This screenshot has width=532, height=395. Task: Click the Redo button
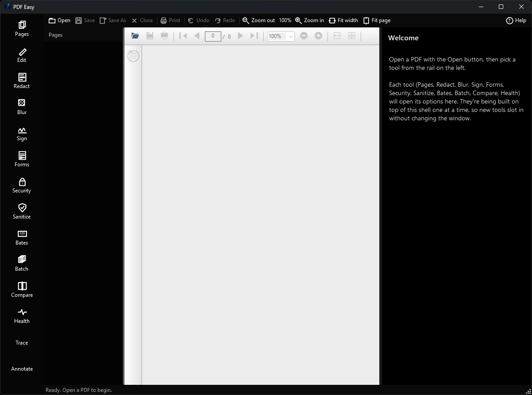(x=225, y=20)
